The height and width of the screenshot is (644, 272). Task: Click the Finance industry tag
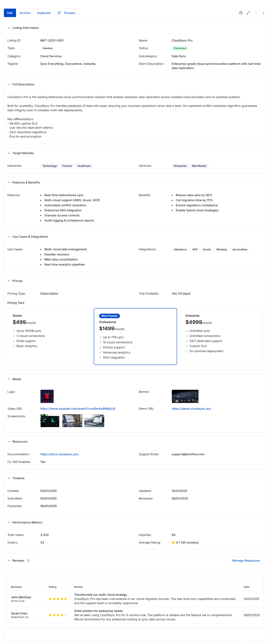pos(67,166)
